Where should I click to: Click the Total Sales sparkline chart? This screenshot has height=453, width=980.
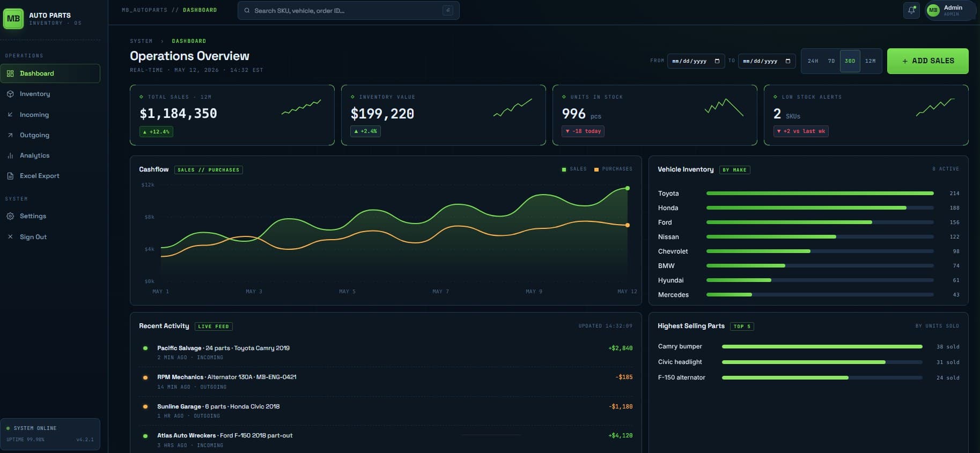click(301, 107)
